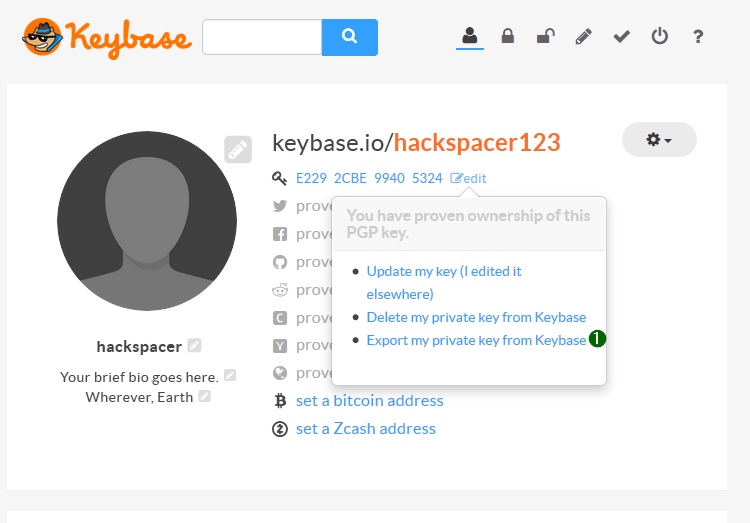Open the verify checkmark icon

tap(621, 36)
